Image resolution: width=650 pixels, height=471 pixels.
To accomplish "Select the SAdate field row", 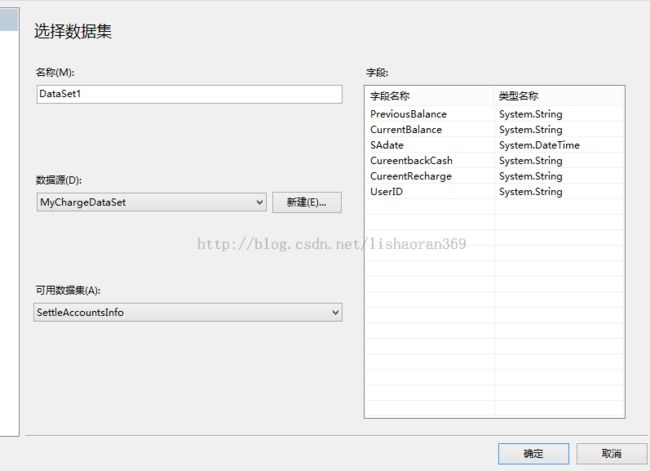I will 495,145.
